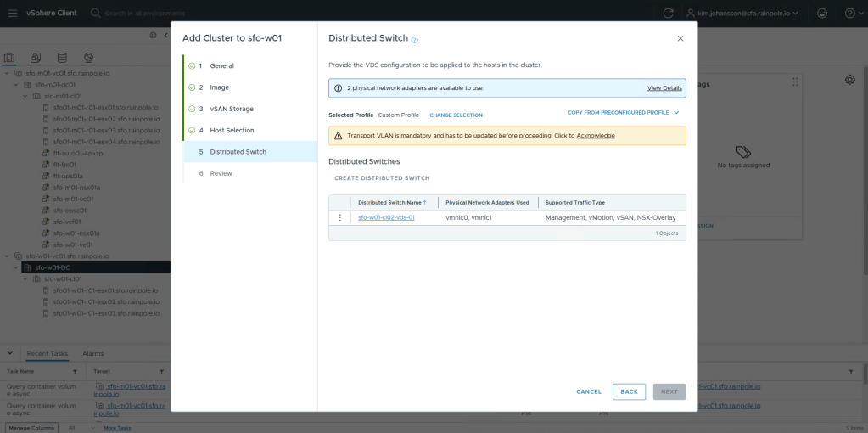
Task: Click the global refresh icon
Action: 669,14
